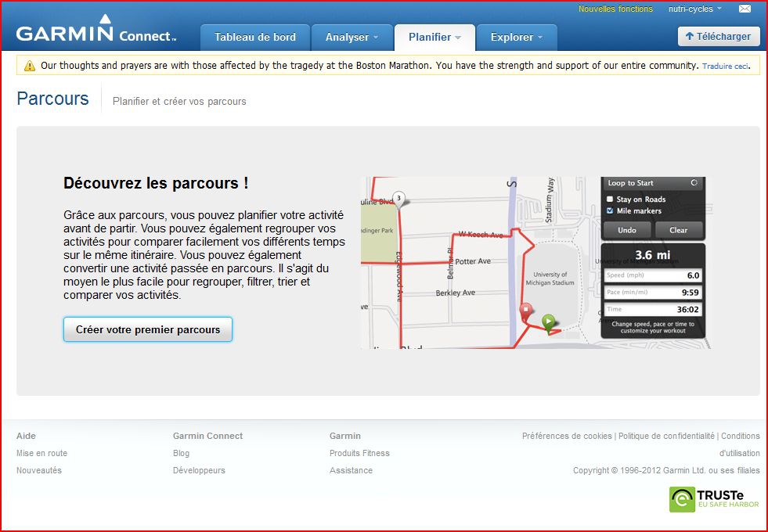Open the nutri-cycles account dropdown
768x532 pixels.
pos(695,9)
